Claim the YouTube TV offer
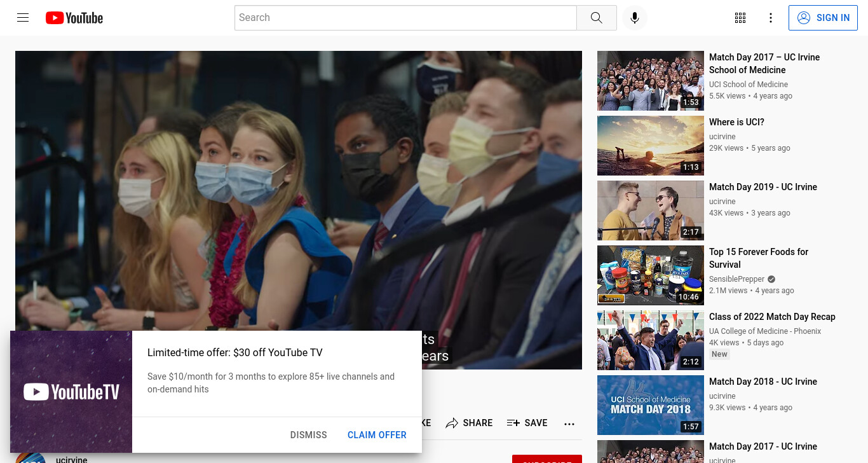This screenshot has height=463, width=868. coord(377,435)
